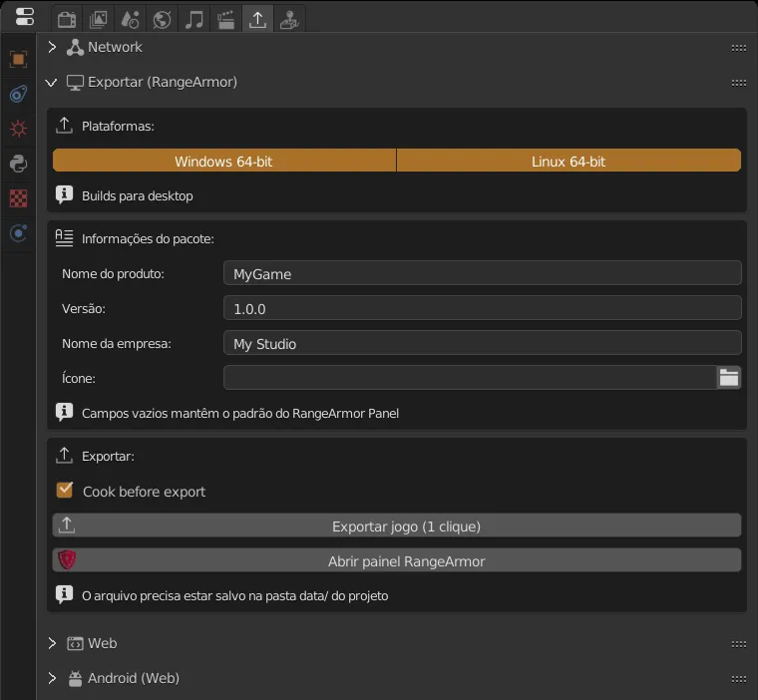
Task: Toggle the Windows 64-bit platform
Action: pyautogui.click(x=223, y=161)
